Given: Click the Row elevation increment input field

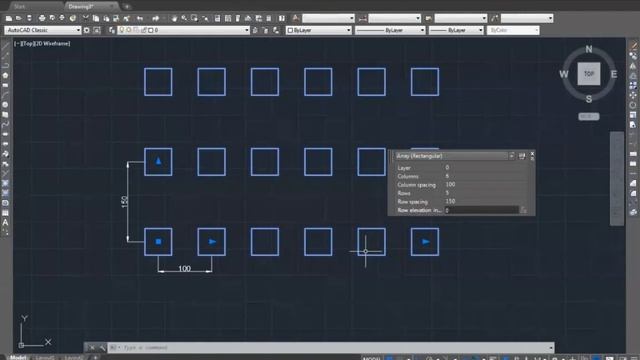Looking at the screenshot, I should (481, 210).
